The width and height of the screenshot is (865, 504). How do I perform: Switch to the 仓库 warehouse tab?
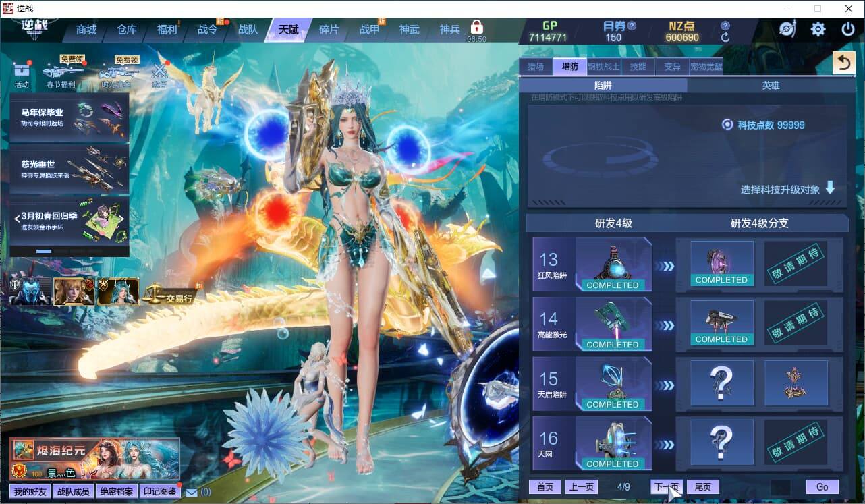(127, 30)
